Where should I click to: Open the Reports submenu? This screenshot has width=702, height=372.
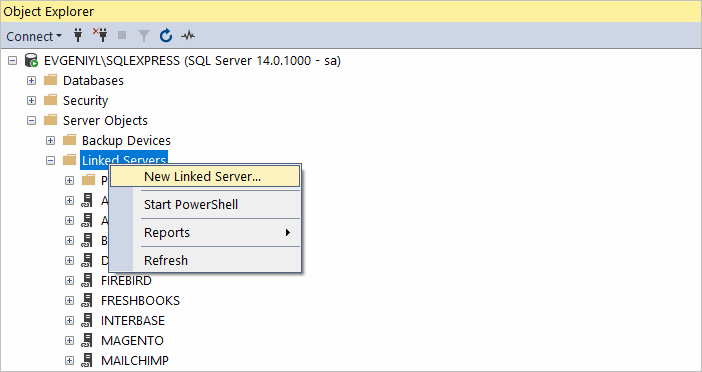point(205,232)
